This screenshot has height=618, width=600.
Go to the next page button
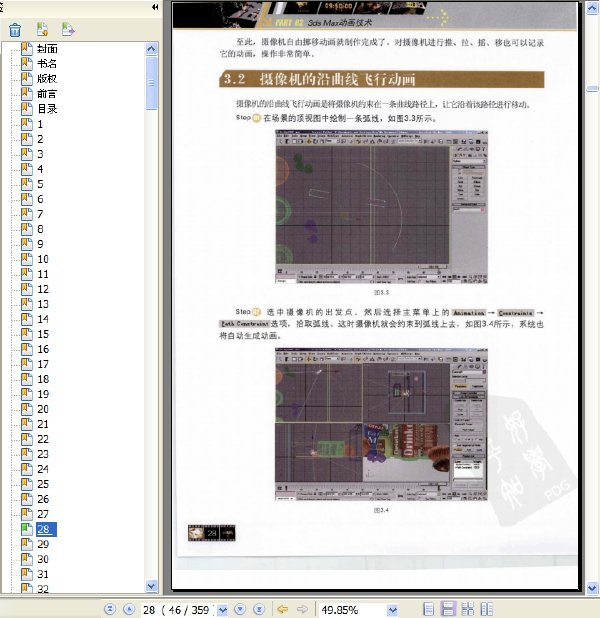point(240,609)
